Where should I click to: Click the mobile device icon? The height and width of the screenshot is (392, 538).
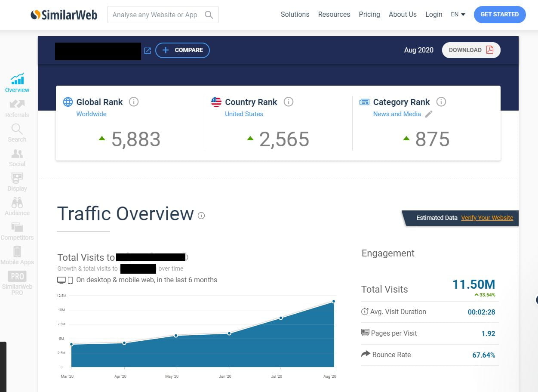click(70, 280)
